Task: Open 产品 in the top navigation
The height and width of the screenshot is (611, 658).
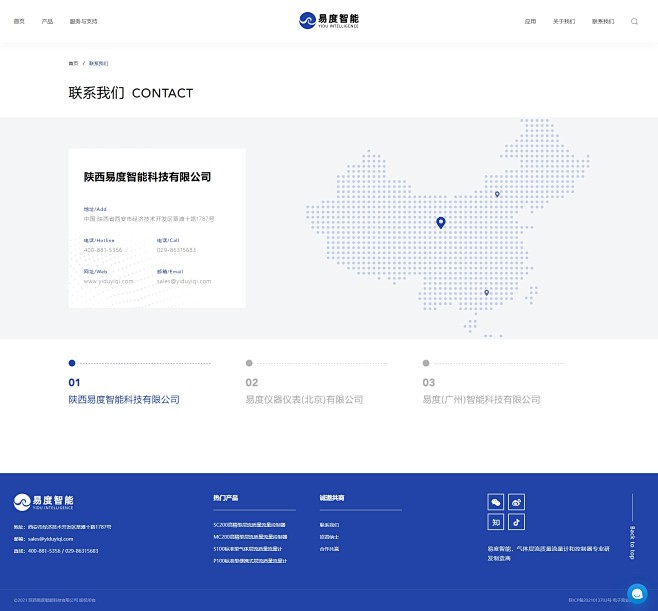Action: (x=47, y=21)
